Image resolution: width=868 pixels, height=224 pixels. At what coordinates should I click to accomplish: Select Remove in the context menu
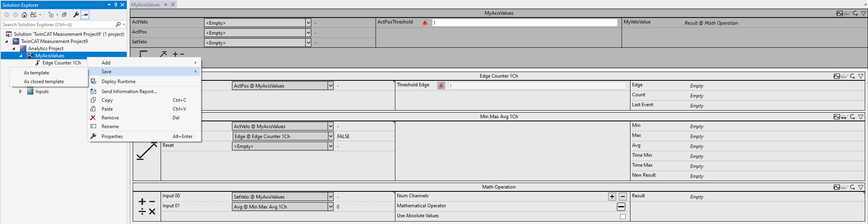point(144,118)
